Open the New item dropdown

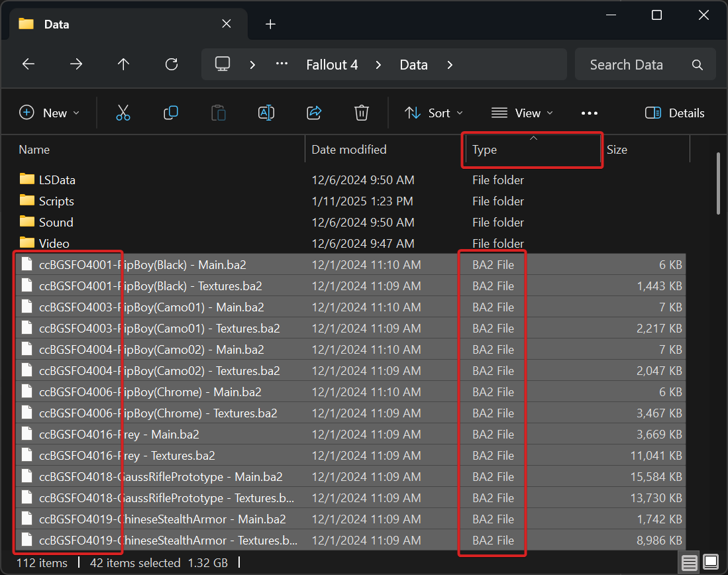tap(49, 113)
